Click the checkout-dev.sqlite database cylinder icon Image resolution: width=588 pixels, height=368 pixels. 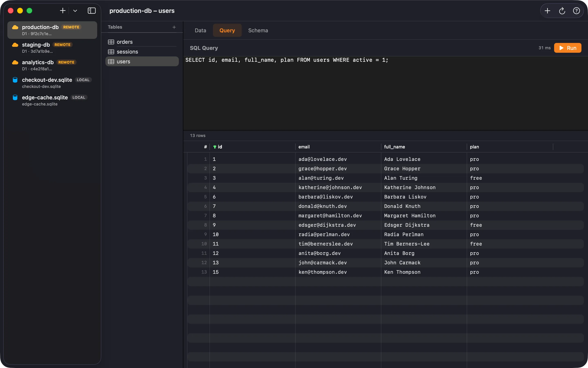(x=15, y=80)
